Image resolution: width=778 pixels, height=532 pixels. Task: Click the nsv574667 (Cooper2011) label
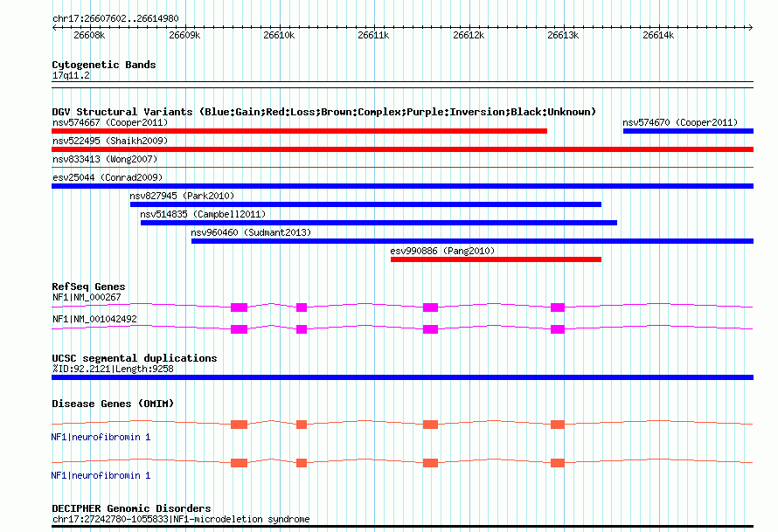[110, 122]
